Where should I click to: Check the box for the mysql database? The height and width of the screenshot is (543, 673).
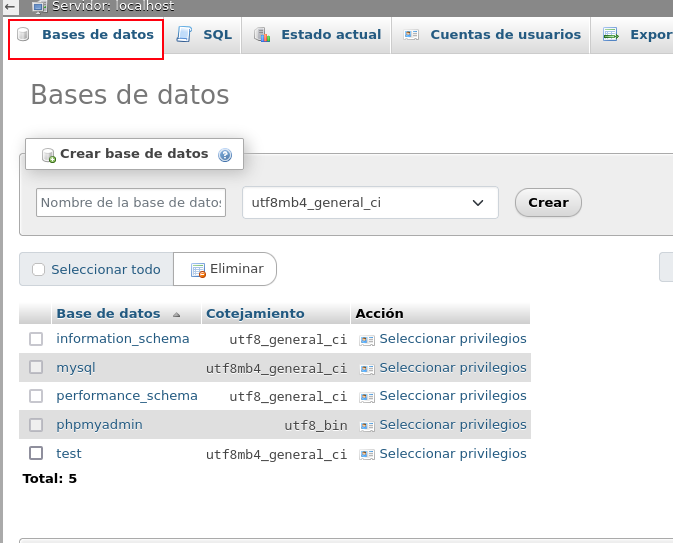tap(36, 368)
